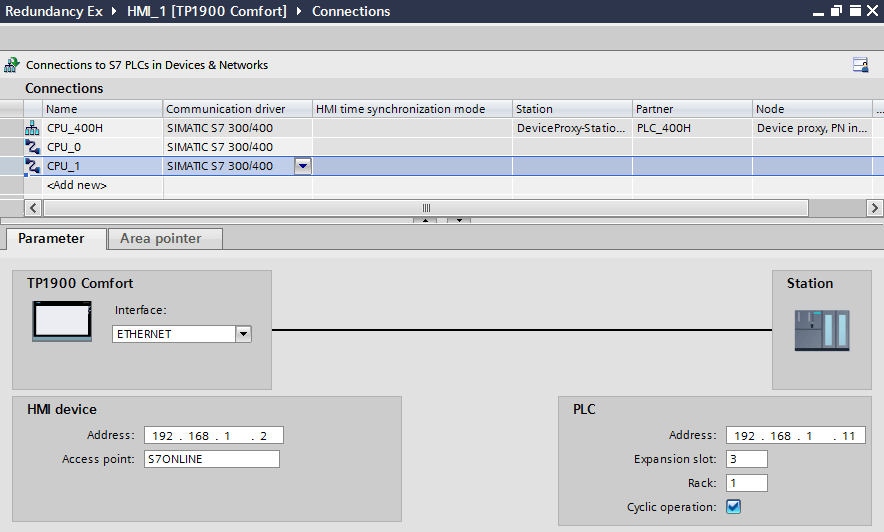Click the Expansion slot field
Viewport: 884px width, 532px height.
746,459
